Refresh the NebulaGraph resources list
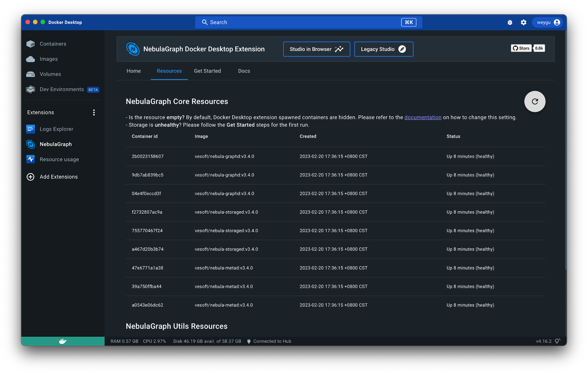Screen dimensions: 588x374 click(535, 101)
